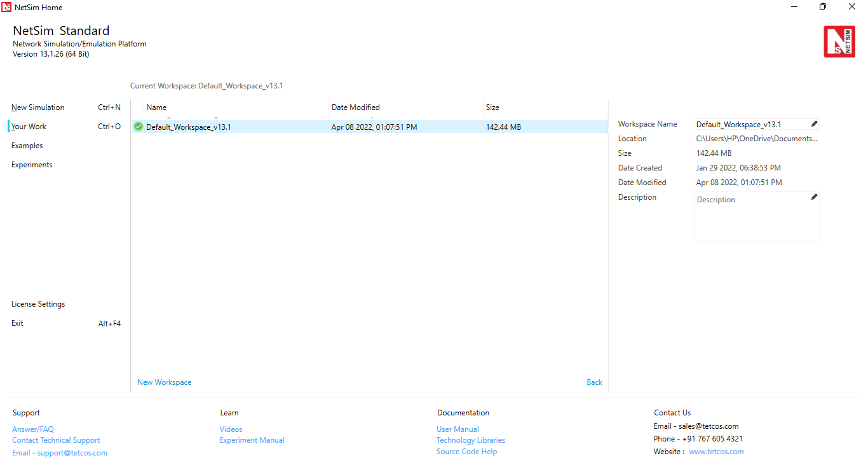
Task: Open Contact Technical Support link
Action: point(56,440)
